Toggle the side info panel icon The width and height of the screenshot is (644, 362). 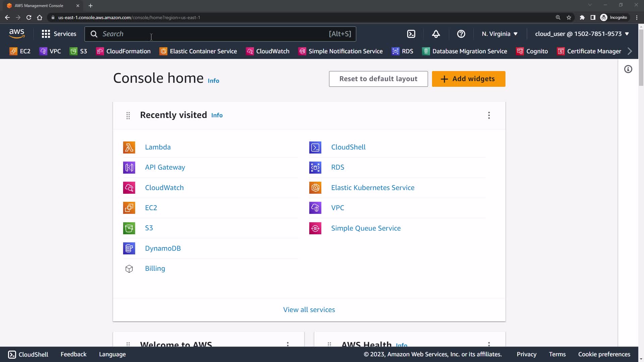point(628,69)
